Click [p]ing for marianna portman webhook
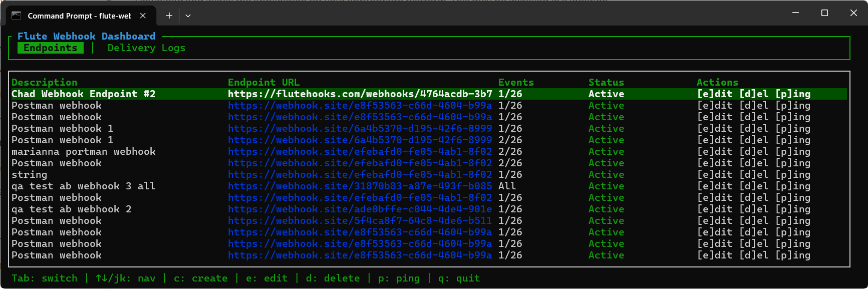The height and width of the screenshot is (289, 868). (793, 152)
